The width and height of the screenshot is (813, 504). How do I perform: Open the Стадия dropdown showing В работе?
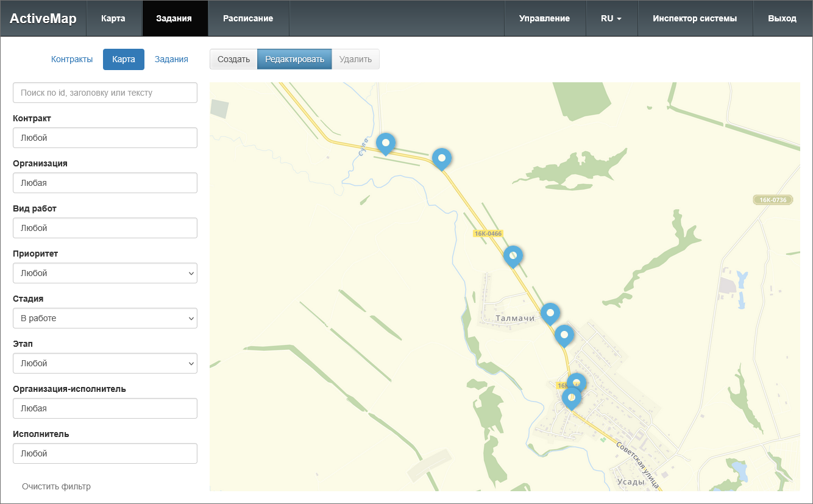[105, 318]
